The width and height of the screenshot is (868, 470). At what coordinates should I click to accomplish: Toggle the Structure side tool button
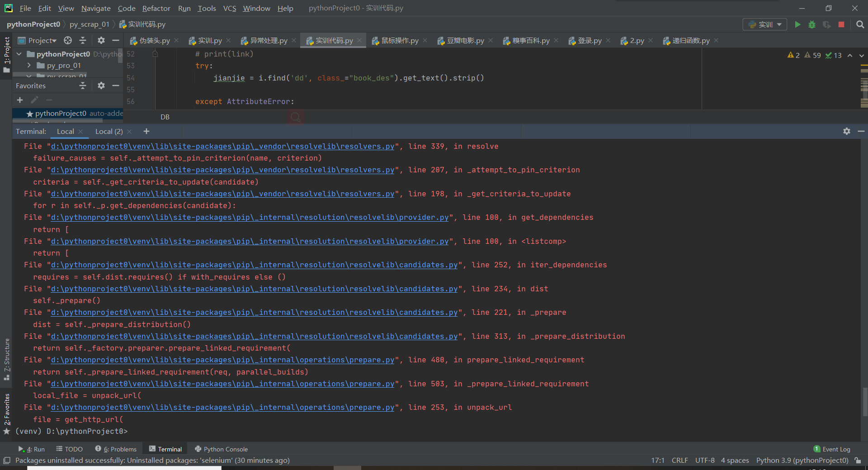coord(6,359)
